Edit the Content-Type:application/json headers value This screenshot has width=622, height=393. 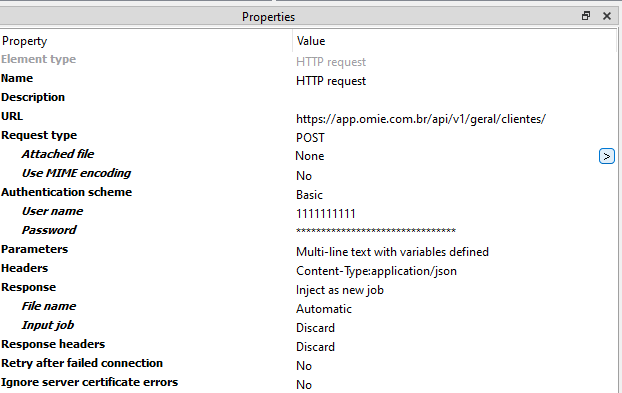tap(376, 271)
